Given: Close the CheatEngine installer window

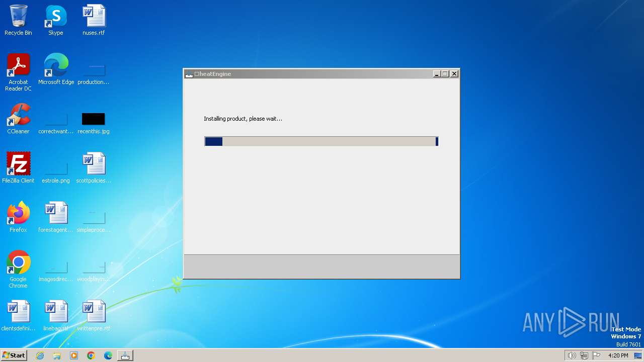Looking at the screenshot, I should (x=454, y=74).
